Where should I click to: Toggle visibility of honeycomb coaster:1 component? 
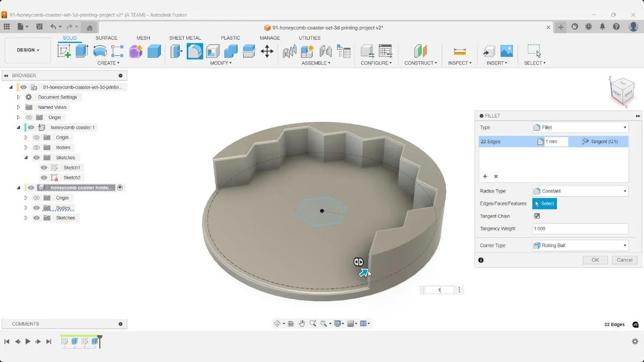(x=31, y=128)
